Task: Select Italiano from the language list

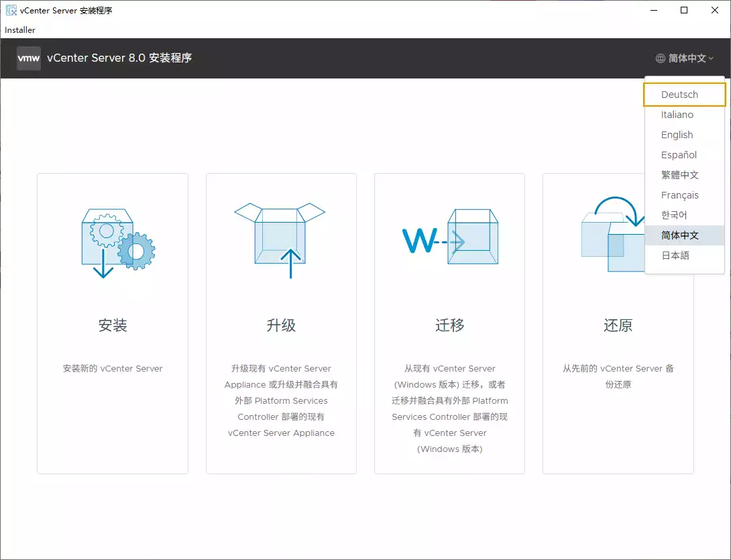Action: pyautogui.click(x=684, y=115)
